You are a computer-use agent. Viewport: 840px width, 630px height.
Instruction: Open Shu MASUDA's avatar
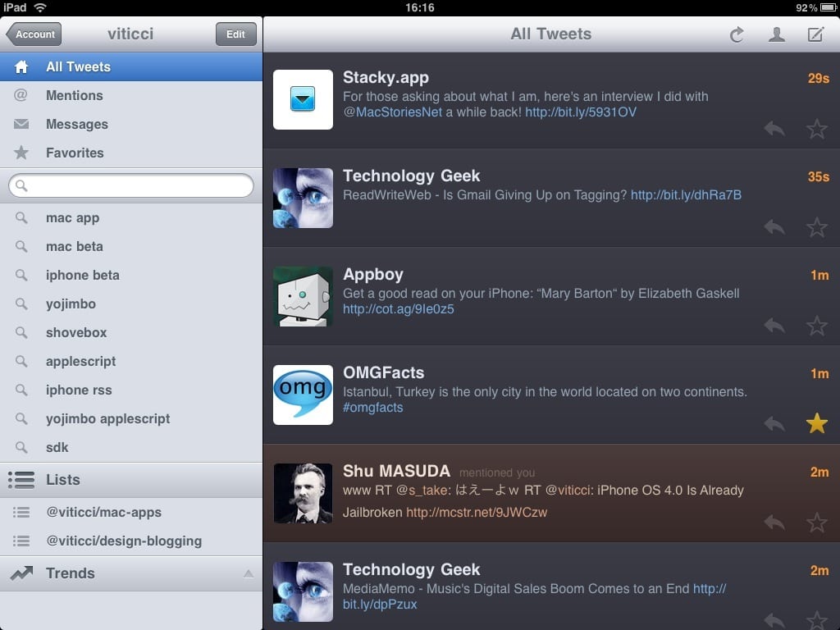point(303,493)
